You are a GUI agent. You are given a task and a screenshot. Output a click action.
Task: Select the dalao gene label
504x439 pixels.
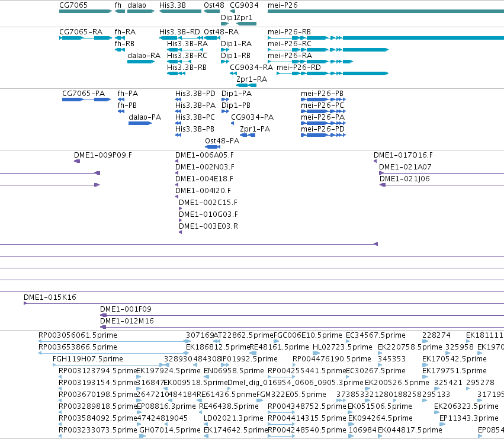click(x=137, y=5)
